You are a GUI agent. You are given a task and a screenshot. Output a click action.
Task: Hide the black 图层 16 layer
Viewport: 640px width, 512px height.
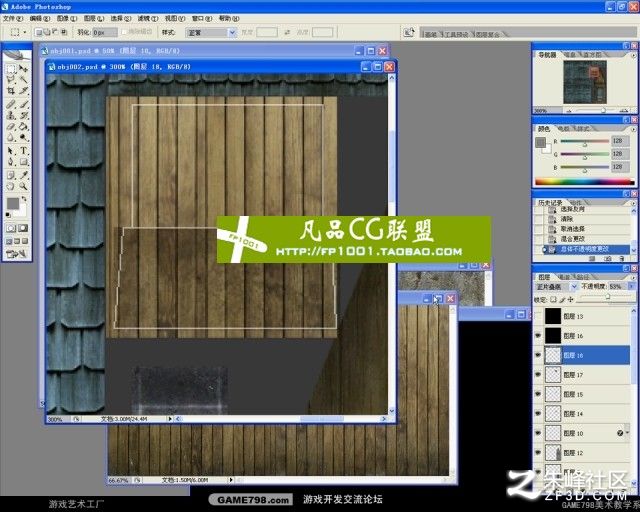click(x=538, y=336)
